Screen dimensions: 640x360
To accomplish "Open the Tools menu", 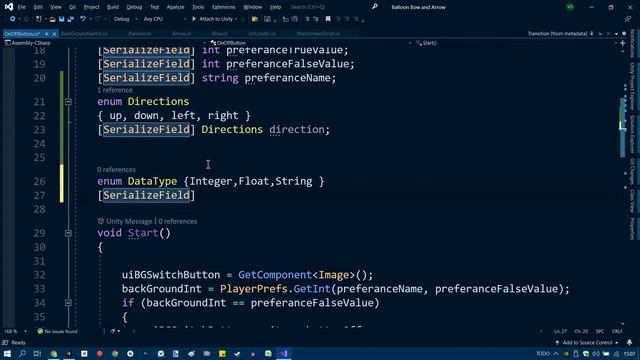I will pos(198,7).
